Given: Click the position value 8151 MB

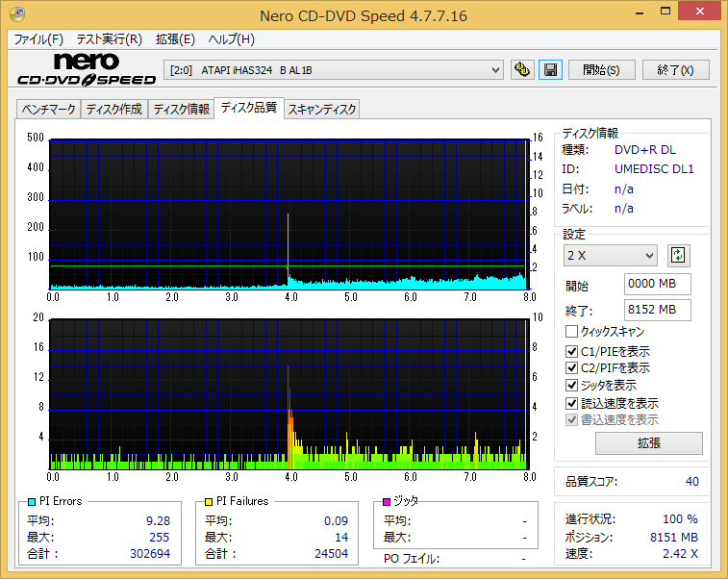Looking at the screenshot, I should (x=674, y=538).
